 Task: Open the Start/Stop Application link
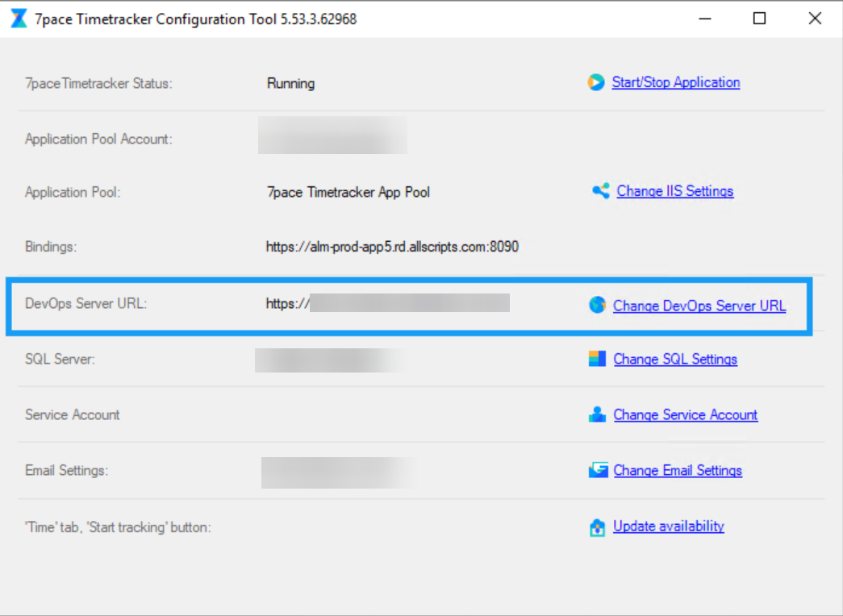[x=676, y=82]
